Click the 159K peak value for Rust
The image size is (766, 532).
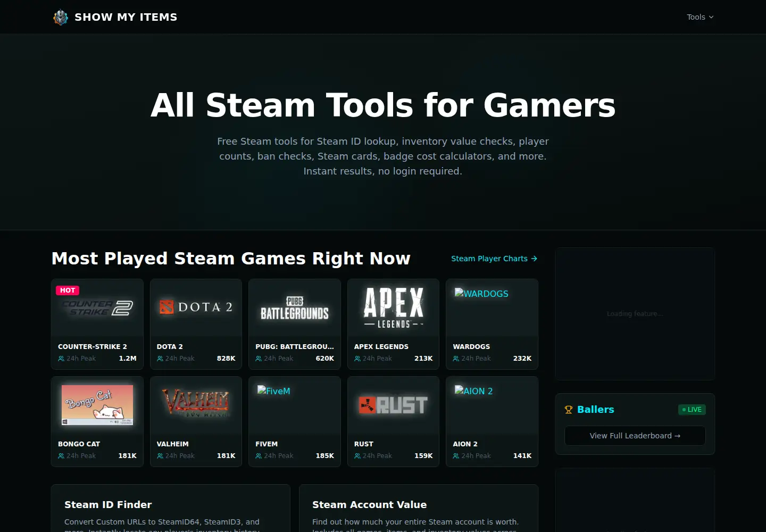(x=423, y=456)
